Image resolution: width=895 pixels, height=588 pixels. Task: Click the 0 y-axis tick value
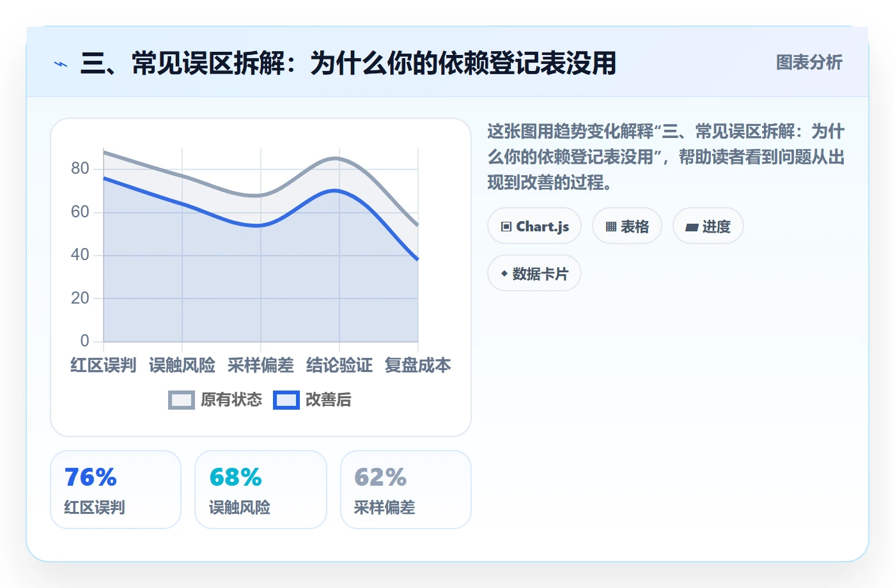tap(85, 341)
